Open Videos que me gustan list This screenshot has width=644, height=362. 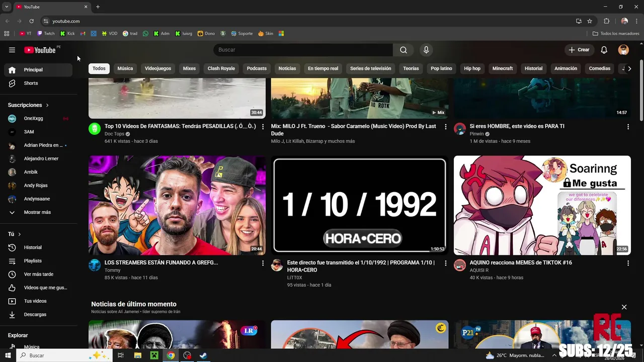pos(38,288)
